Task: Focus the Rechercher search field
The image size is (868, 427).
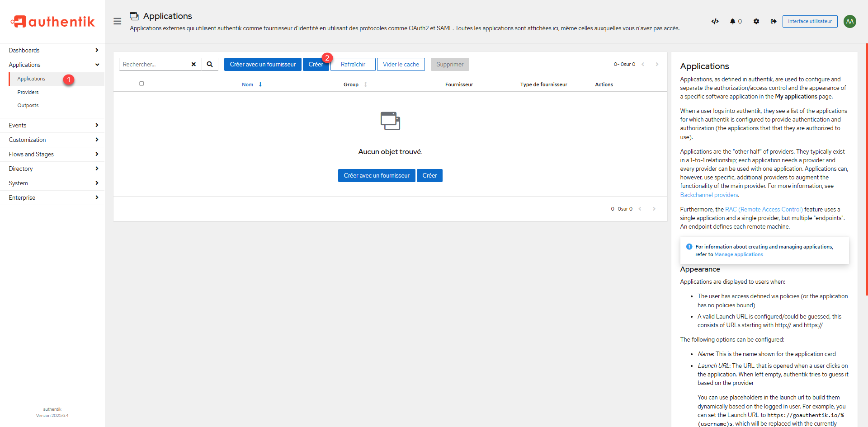Action: [x=153, y=64]
